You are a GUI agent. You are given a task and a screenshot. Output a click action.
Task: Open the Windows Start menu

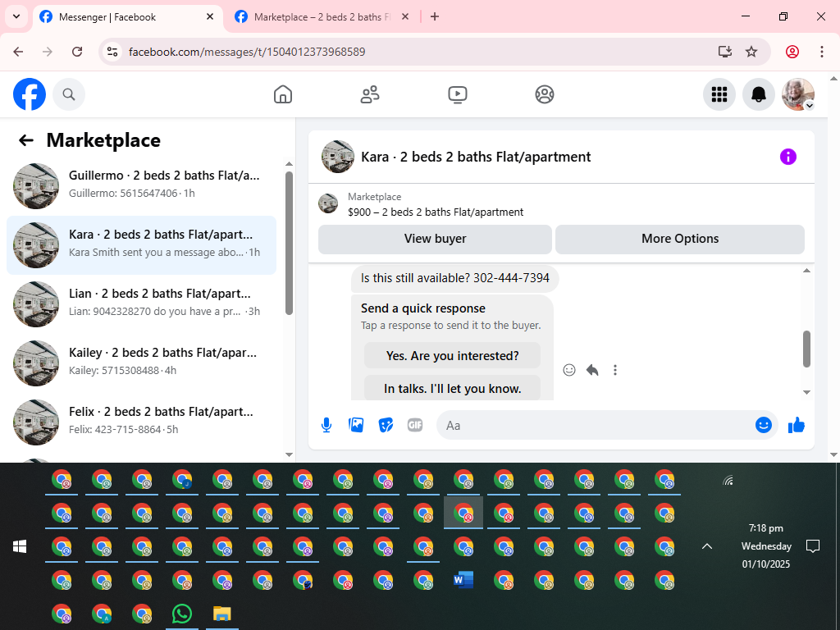pos(20,546)
